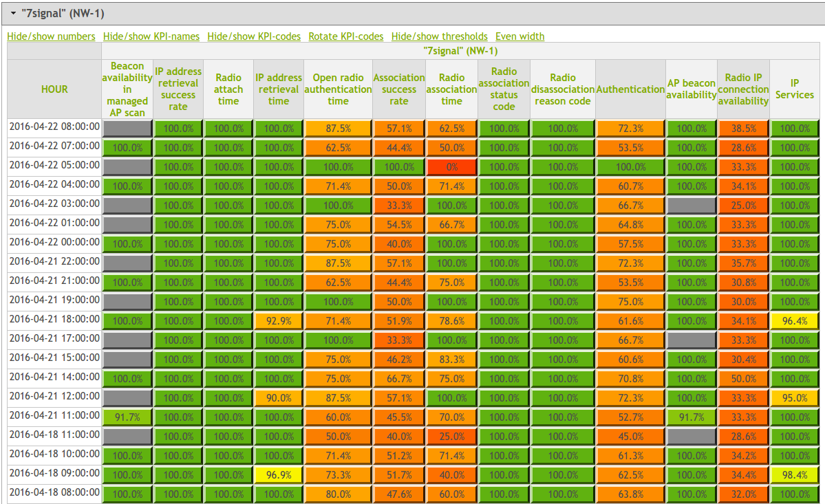Click 90.0% IP retrieval time cell
The image size is (825, 504).
[279, 398]
